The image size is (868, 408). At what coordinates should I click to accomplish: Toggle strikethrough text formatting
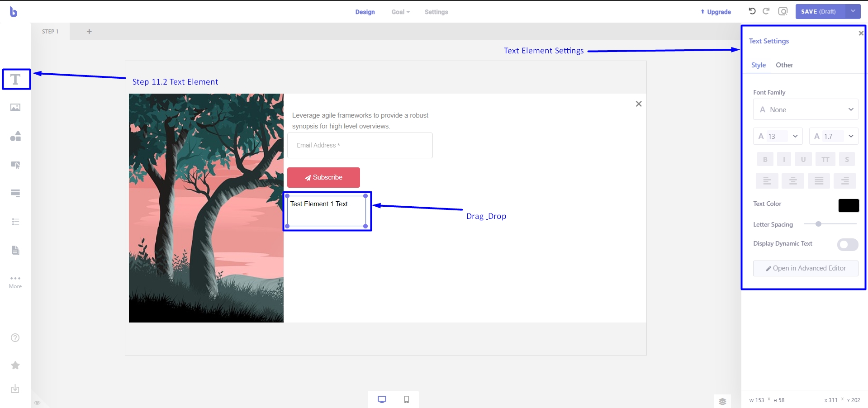847,159
